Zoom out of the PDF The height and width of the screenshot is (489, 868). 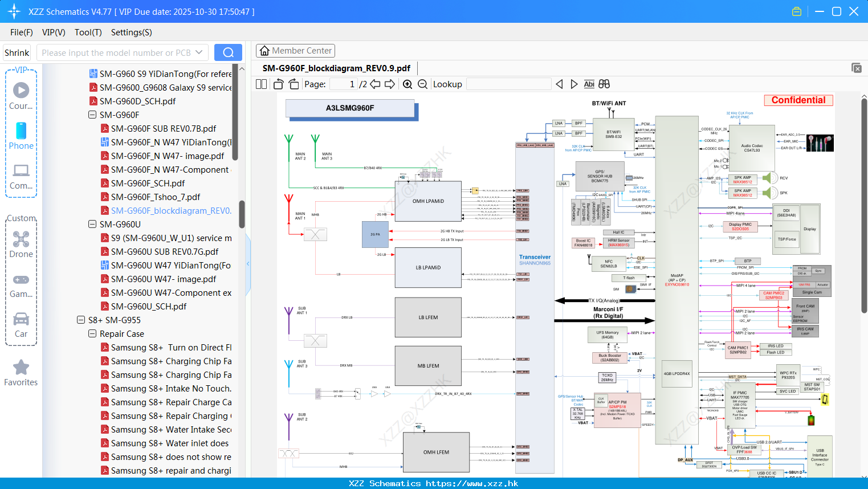422,84
